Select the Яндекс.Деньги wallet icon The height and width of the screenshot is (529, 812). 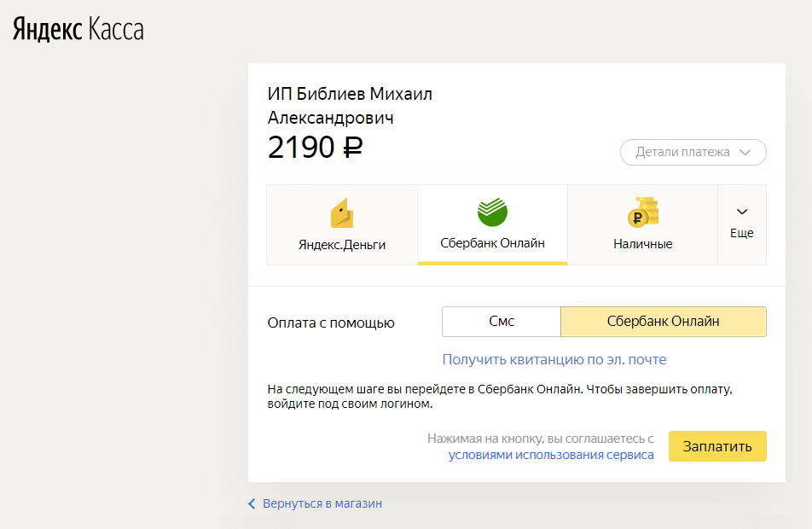342,213
